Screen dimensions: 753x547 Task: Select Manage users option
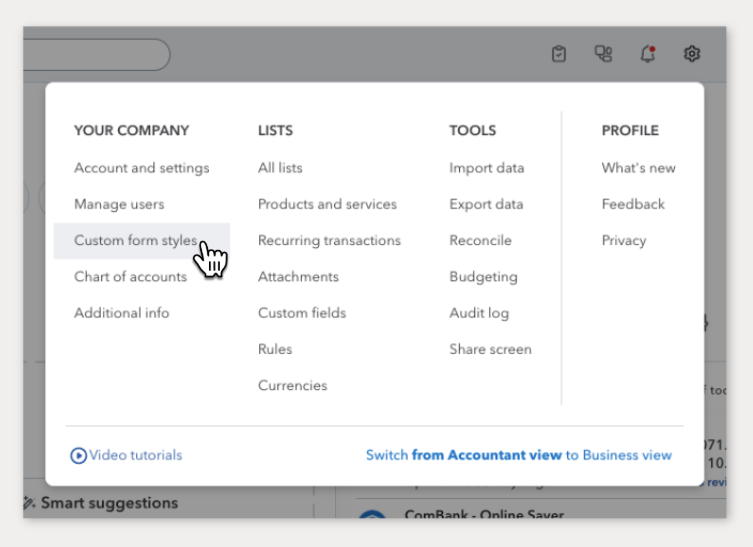click(x=119, y=204)
